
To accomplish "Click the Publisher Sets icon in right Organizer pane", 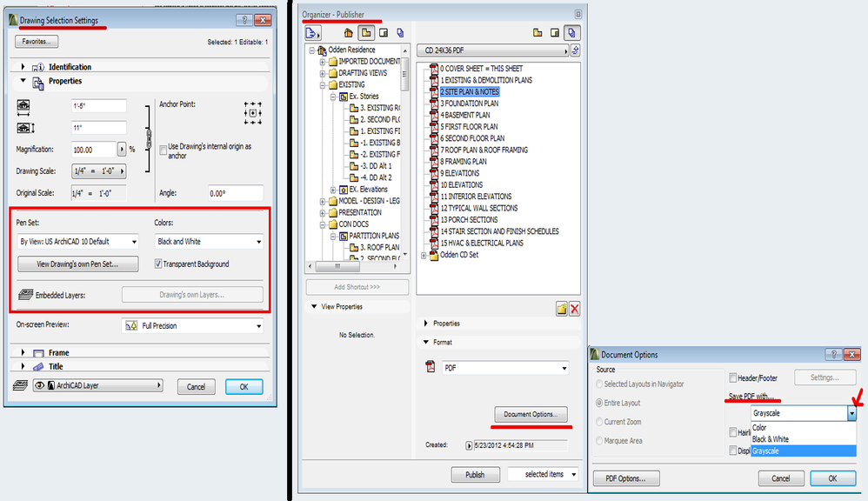I will (x=571, y=33).
